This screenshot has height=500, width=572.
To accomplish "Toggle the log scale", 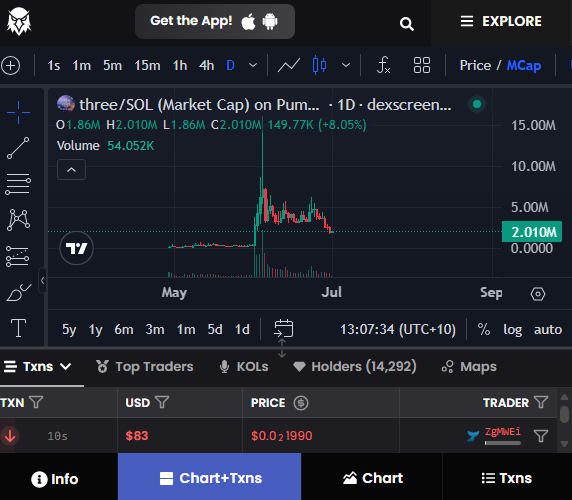I will coord(513,329).
